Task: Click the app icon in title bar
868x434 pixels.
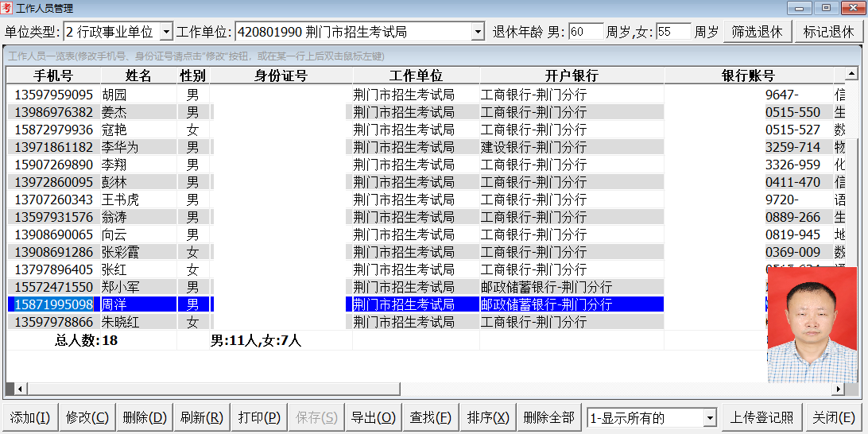Action: click(x=8, y=8)
